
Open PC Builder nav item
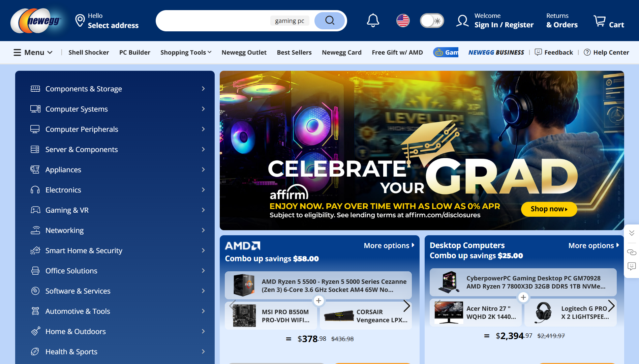point(135,52)
